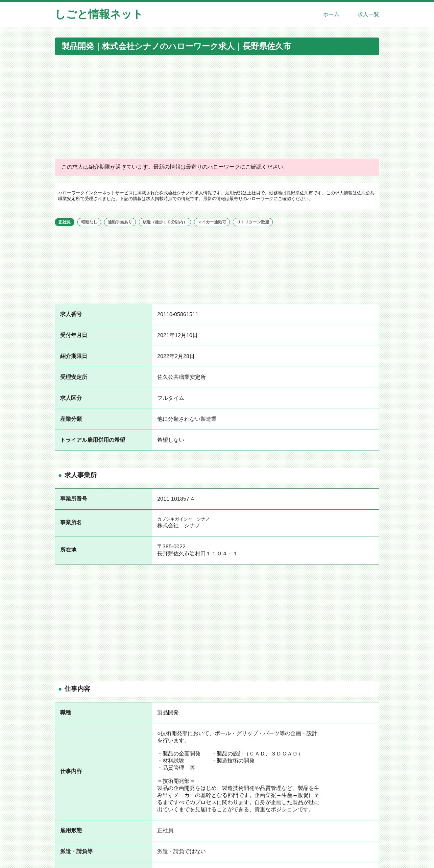
Task: Click the ＝技術開発部＝ subheading
Action: coord(176,781)
